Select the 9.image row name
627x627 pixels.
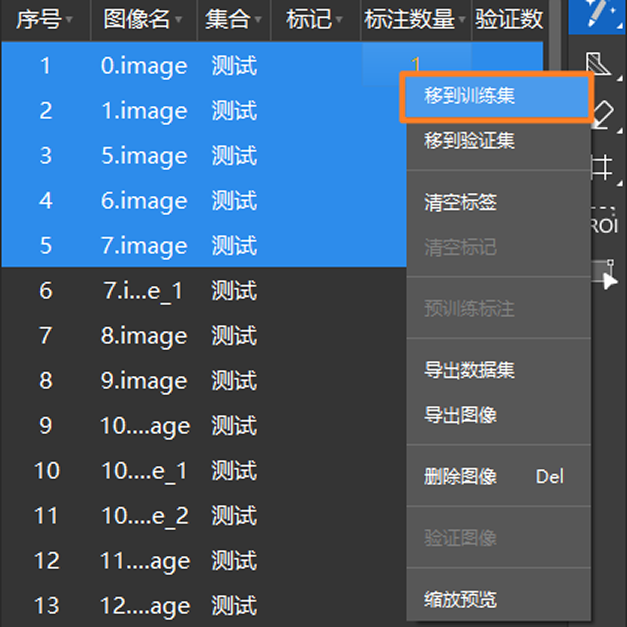pyautogui.click(x=144, y=380)
